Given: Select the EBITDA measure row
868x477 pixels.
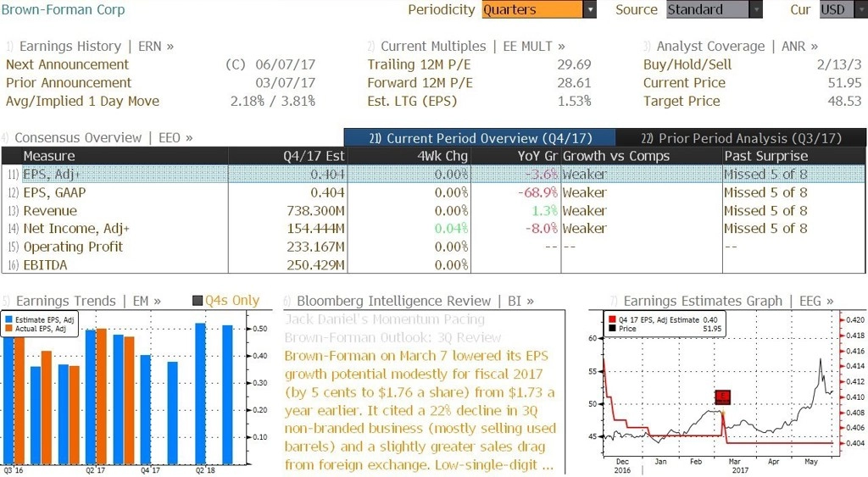Looking at the screenshot, I should [x=433, y=265].
